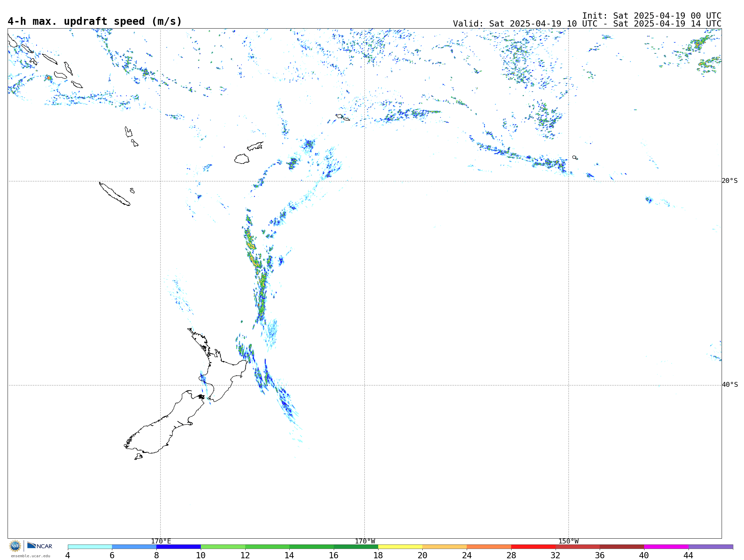Pick the dark blue 8–10 colorbar swatch
Screen dimensions: 744x560
coord(179,547)
